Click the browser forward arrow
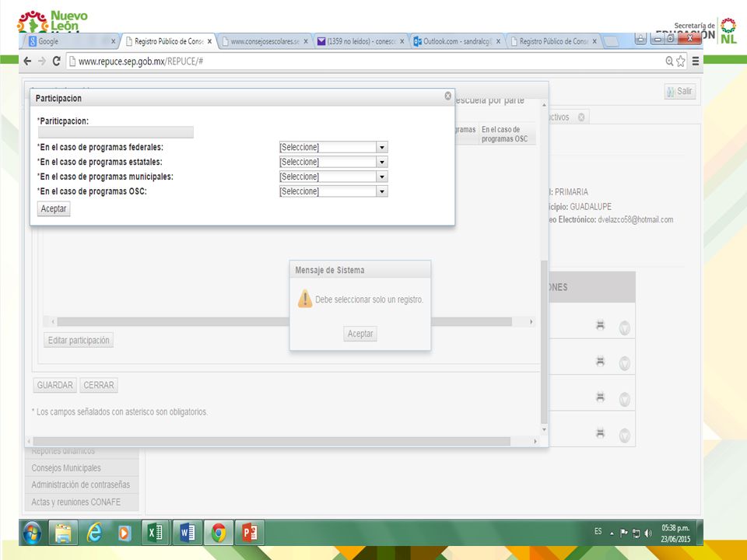 42,61
